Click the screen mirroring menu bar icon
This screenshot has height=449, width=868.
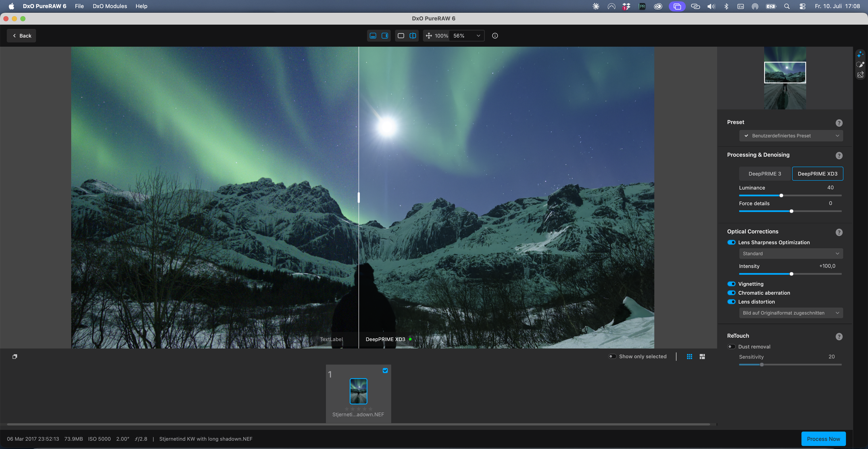(677, 6)
